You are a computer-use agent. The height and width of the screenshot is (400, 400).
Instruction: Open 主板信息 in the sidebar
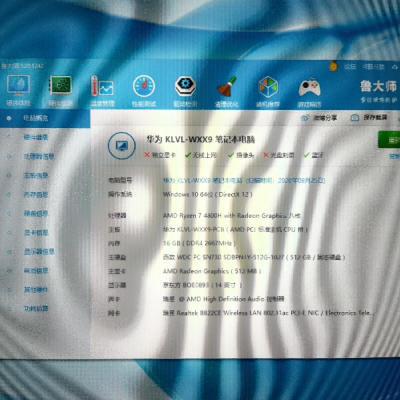click(x=36, y=175)
